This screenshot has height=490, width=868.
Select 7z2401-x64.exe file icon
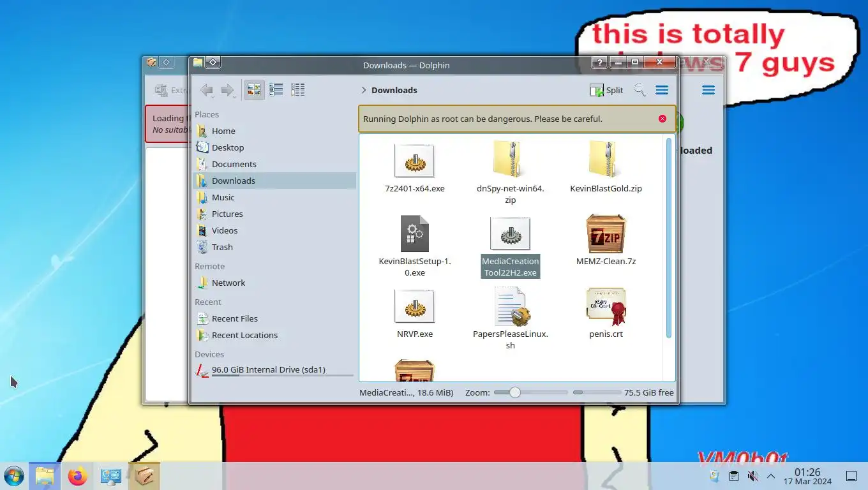tap(415, 161)
